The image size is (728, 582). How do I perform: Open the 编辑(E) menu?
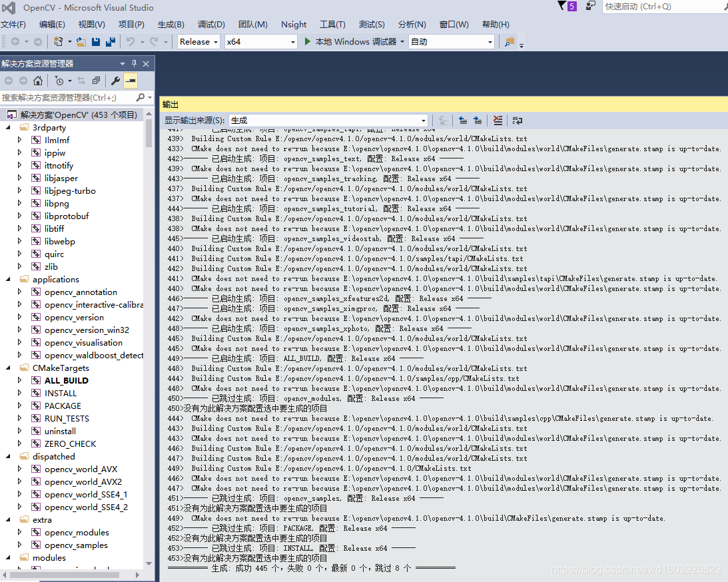[52, 24]
